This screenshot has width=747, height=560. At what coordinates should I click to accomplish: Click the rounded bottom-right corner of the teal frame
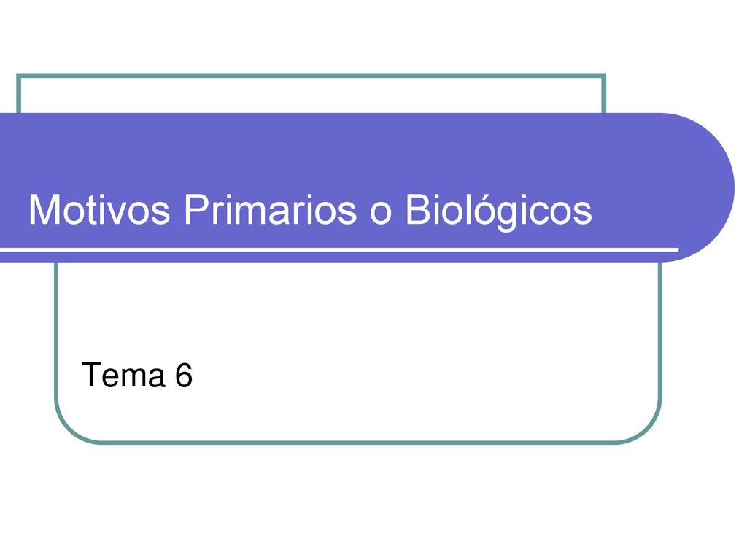click(644, 427)
